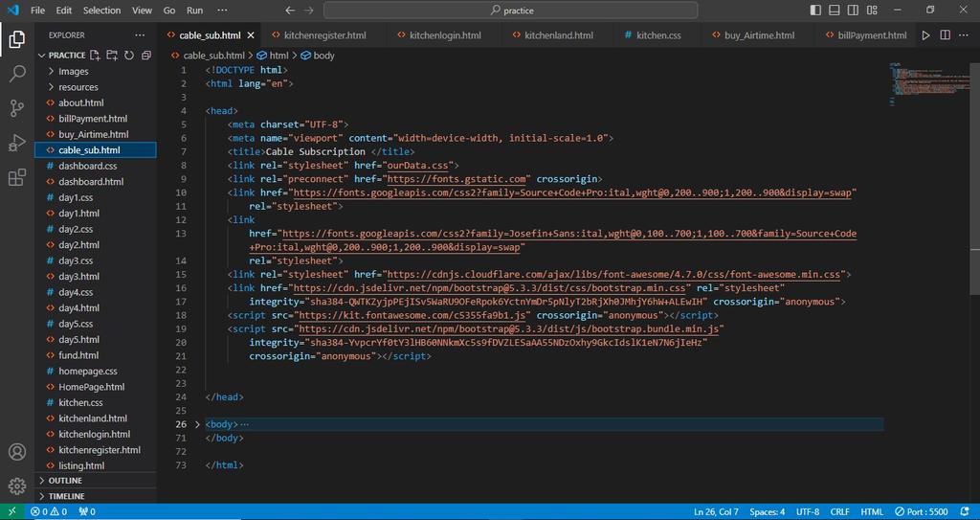Switch to the kitchenlogin.html tab

[444, 35]
